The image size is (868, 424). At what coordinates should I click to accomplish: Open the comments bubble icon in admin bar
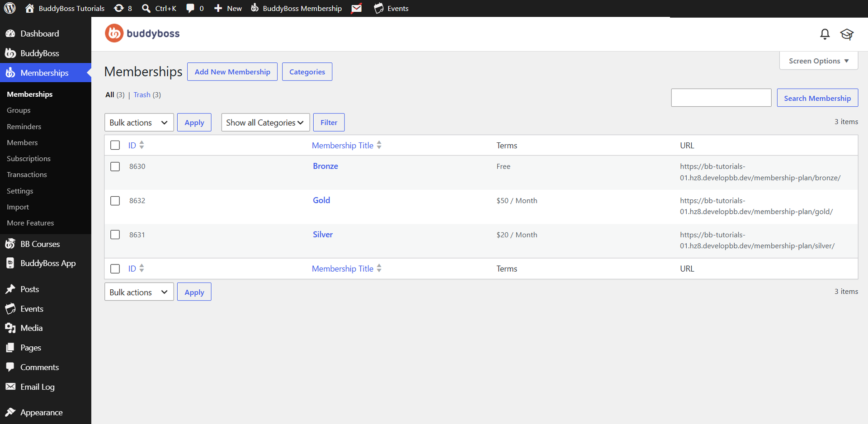pyautogui.click(x=190, y=8)
